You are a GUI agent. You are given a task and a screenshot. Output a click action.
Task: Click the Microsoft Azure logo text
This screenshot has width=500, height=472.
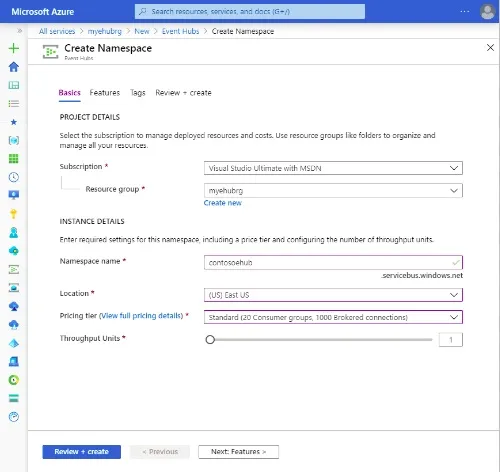[43, 12]
